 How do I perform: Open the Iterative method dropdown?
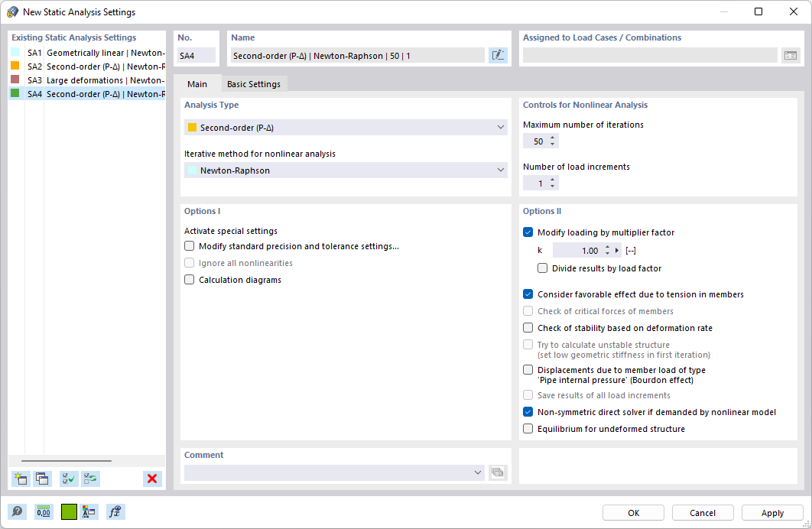[501, 170]
